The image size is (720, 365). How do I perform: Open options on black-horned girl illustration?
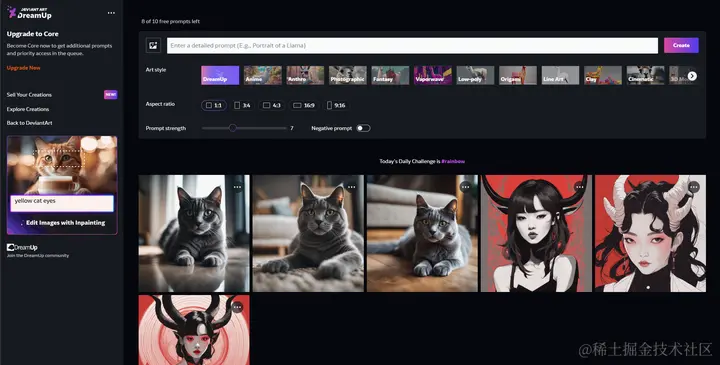pyautogui.click(x=579, y=187)
